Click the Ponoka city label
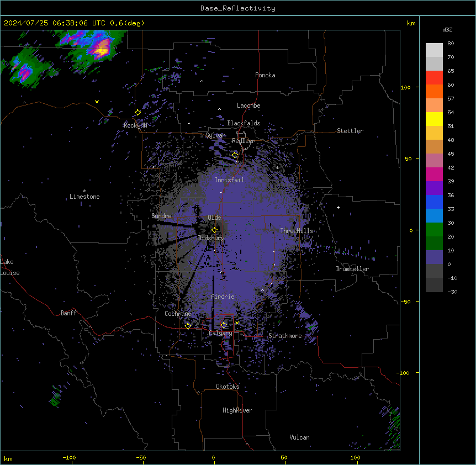The image size is (476, 465). coord(265,75)
